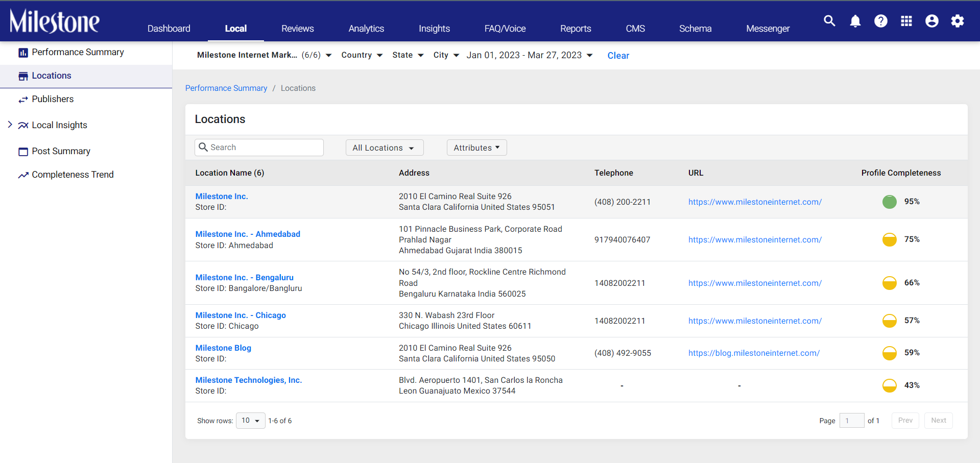Open the State filter dropdown
980x463 pixels.
408,55
